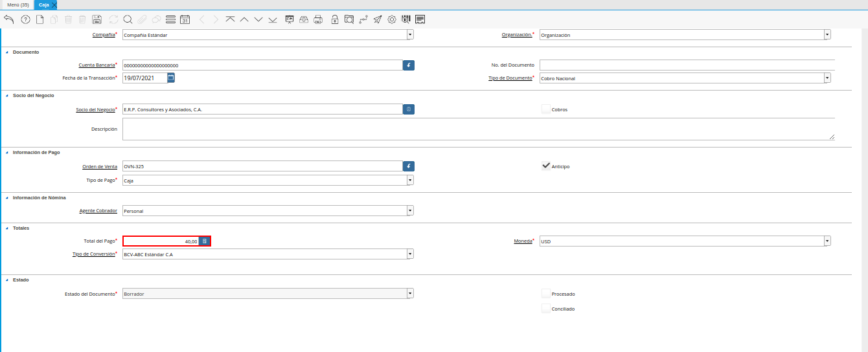Click the Total del Pago amount field
Screen dimensions: 868x352
[x=161, y=241]
